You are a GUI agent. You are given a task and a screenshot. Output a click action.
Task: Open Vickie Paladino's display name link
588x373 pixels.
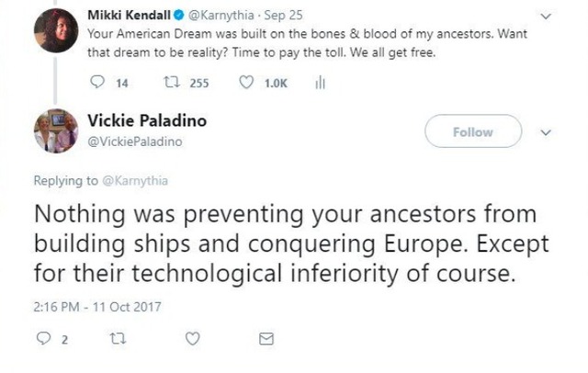(146, 122)
